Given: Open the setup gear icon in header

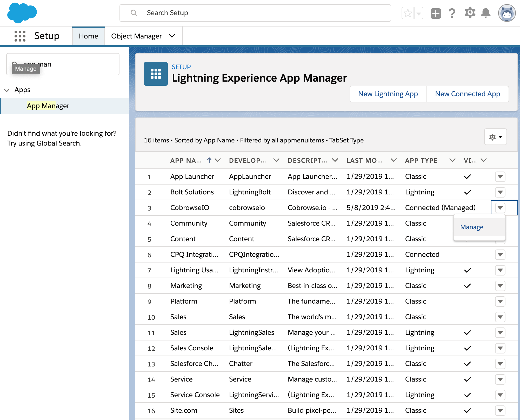Looking at the screenshot, I should click(470, 13).
